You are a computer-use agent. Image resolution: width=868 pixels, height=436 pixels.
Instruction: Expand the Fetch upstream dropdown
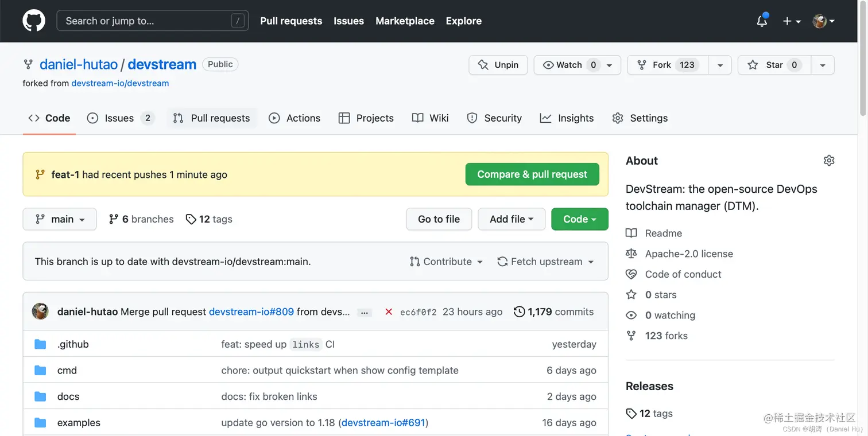[546, 261]
